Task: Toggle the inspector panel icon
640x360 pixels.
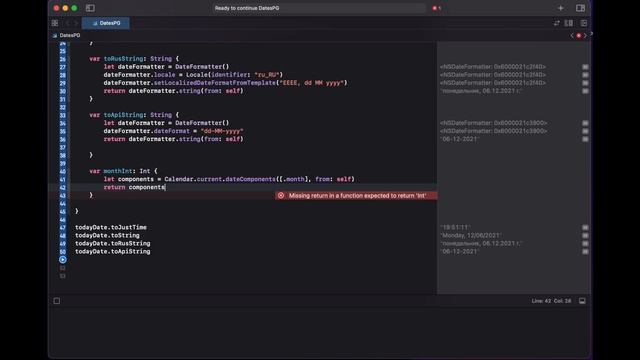Action: coord(580,8)
